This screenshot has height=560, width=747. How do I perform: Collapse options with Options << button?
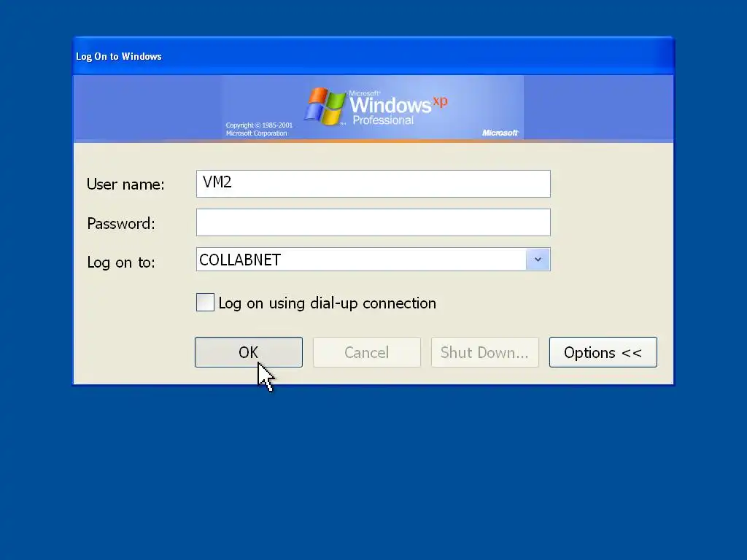[603, 352]
